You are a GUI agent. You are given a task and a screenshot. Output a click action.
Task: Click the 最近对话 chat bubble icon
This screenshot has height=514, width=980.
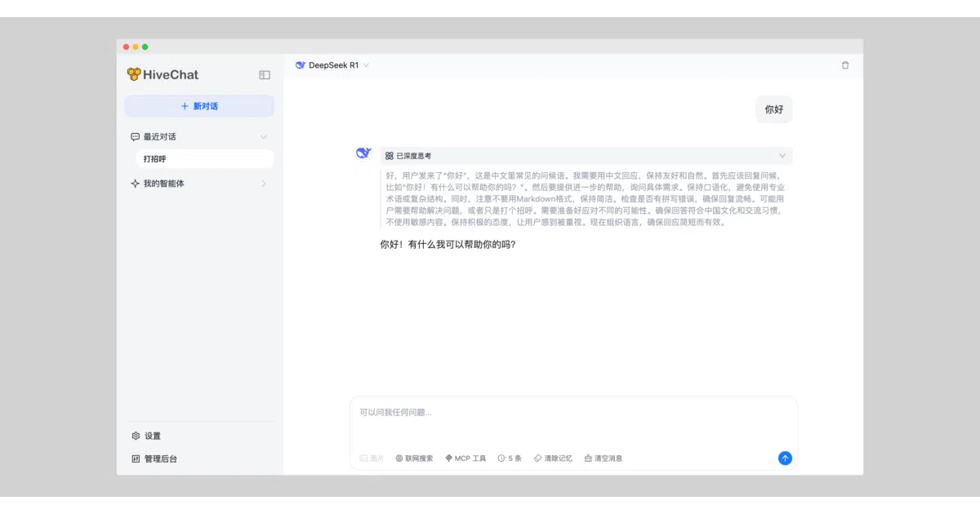(x=135, y=137)
